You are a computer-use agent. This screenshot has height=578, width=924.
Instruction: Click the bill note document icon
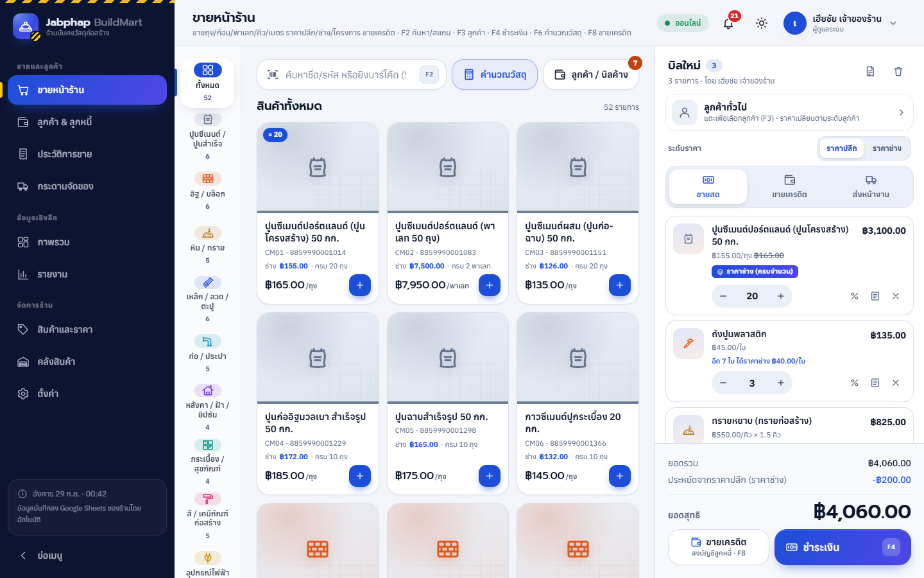tap(870, 71)
